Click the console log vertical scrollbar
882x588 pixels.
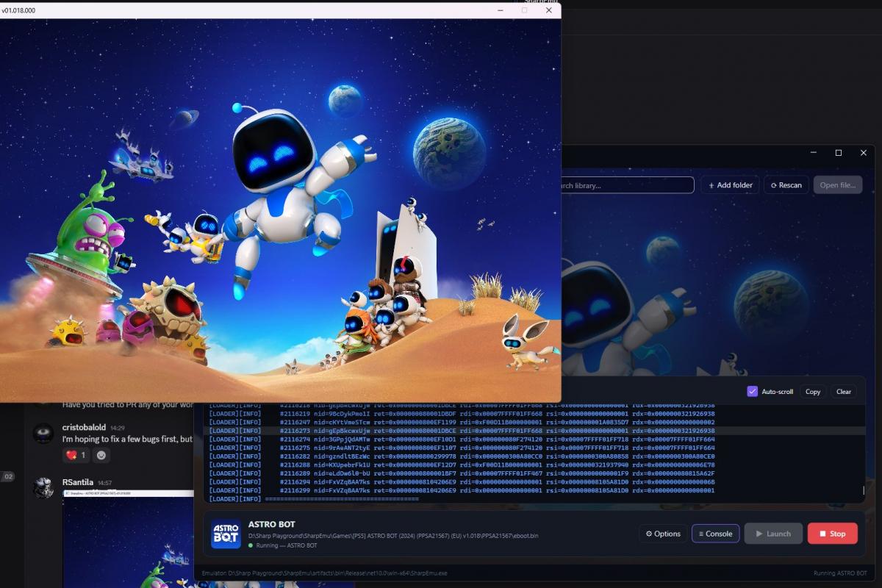click(x=864, y=490)
